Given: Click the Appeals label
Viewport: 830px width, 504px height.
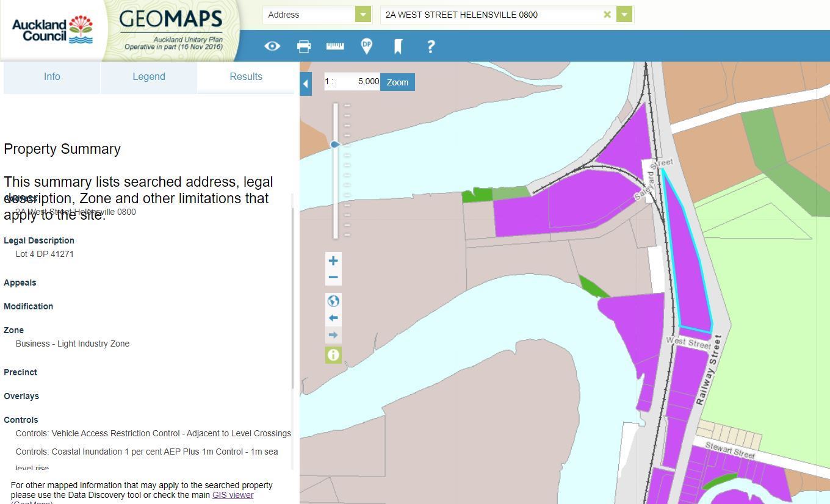Looking at the screenshot, I should [x=20, y=283].
